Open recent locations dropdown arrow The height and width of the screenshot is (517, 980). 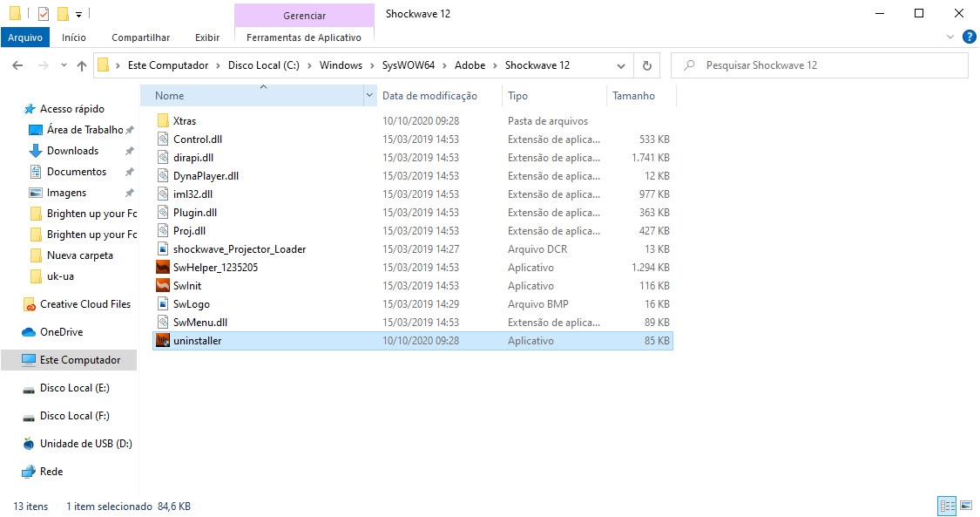[63, 65]
